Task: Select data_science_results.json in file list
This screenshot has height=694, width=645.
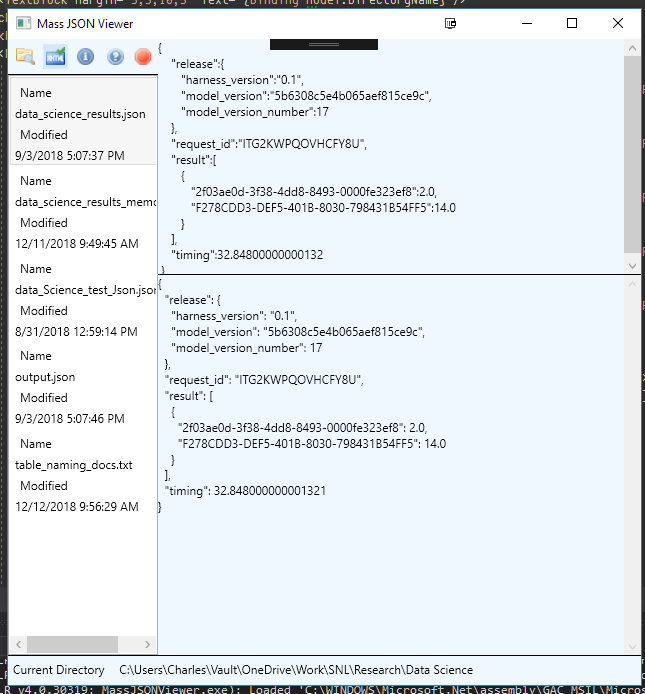Action: click(x=80, y=114)
